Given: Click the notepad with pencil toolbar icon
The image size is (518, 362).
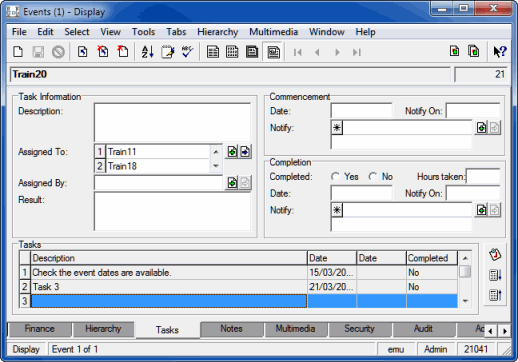Looking at the screenshot, I should [167, 52].
